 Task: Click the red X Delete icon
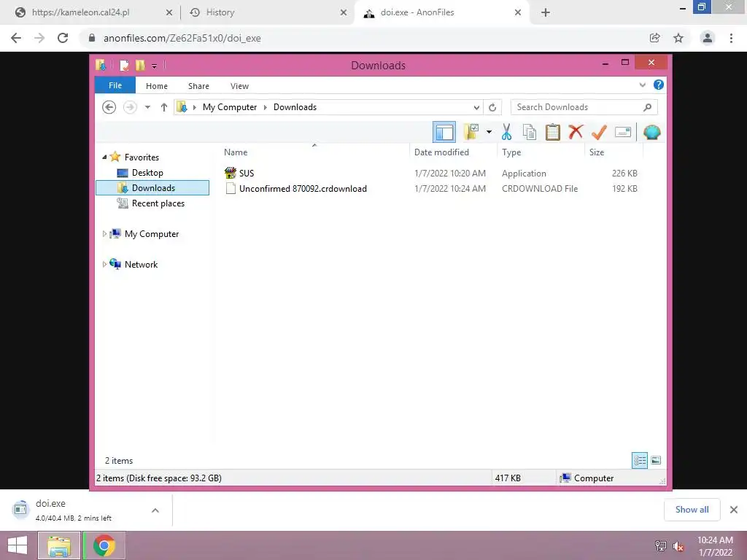click(576, 131)
